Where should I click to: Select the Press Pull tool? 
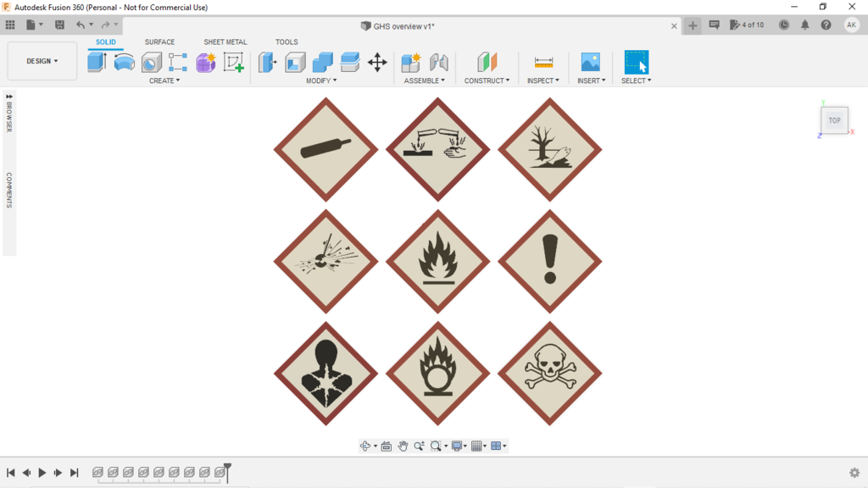[x=267, y=63]
